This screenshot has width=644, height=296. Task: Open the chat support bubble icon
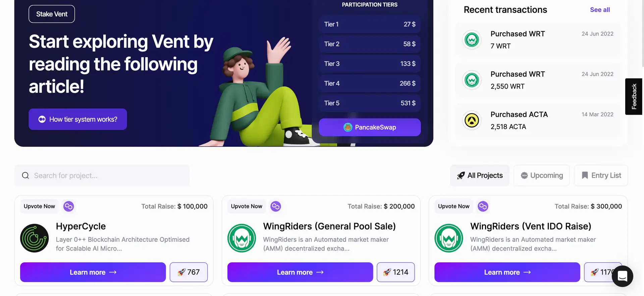click(623, 276)
